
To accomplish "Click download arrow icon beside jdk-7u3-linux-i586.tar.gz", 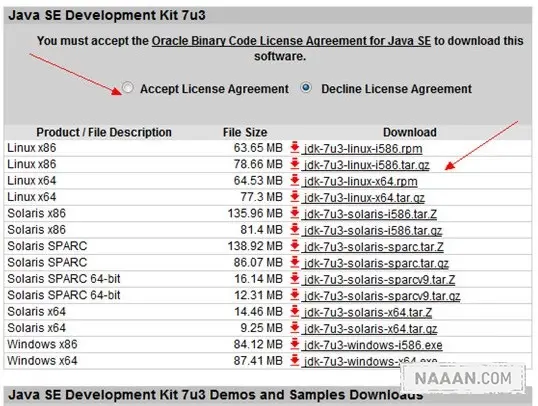I will click(x=294, y=164).
